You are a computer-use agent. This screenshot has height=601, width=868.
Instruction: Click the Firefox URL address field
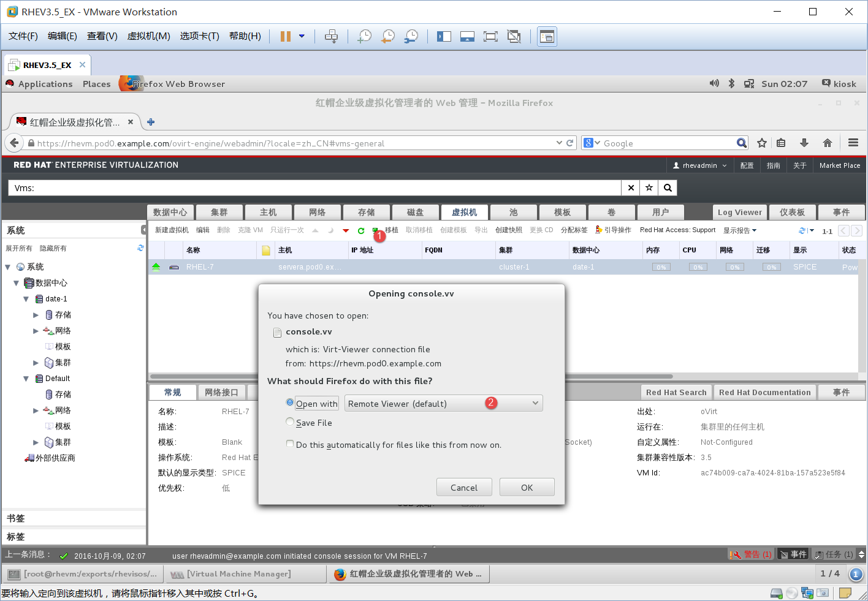[x=294, y=143]
